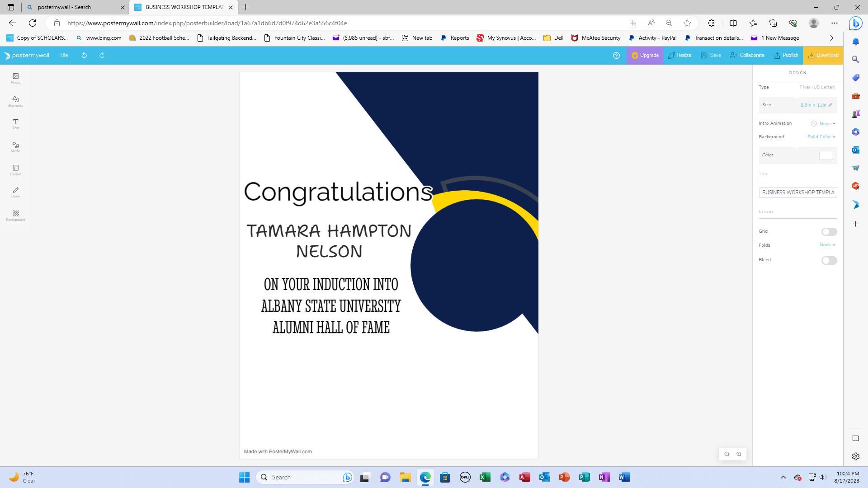
Task: Open the Photo tool in sidebar
Action: tap(15, 78)
